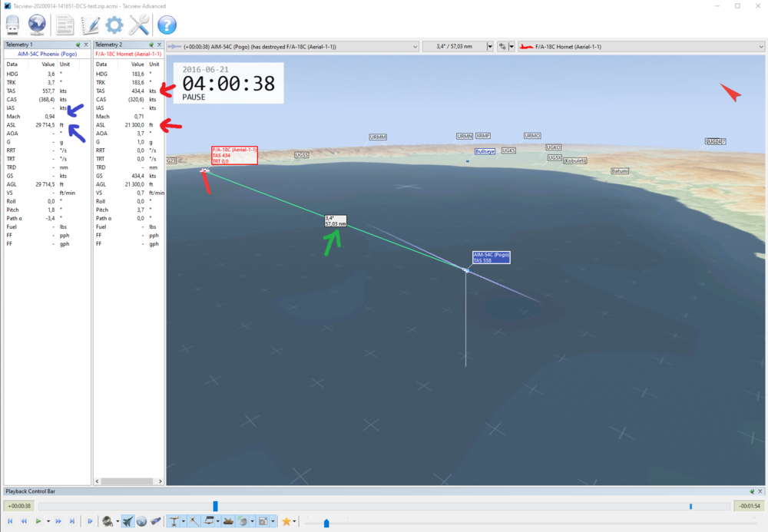Image resolution: width=768 pixels, height=532 pixels.
Task: Click the bottom toolbar speed slider handle
Action: tap(326, 524)
